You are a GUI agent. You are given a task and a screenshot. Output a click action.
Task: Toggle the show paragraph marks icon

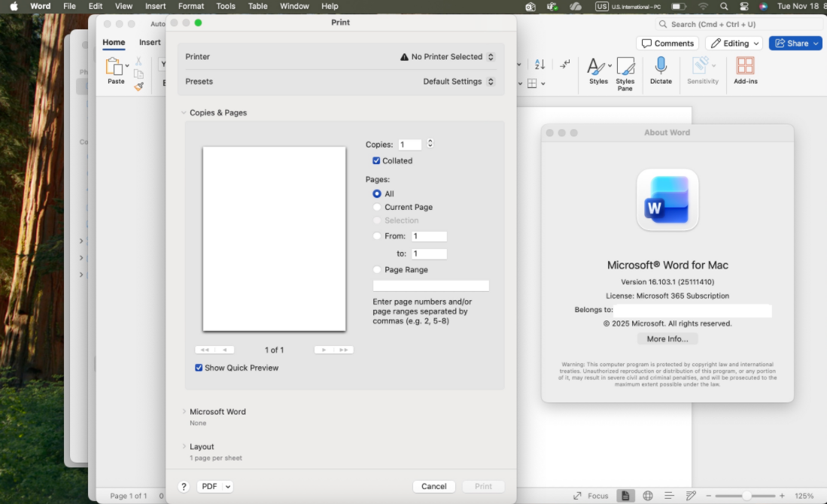point(565,65)
